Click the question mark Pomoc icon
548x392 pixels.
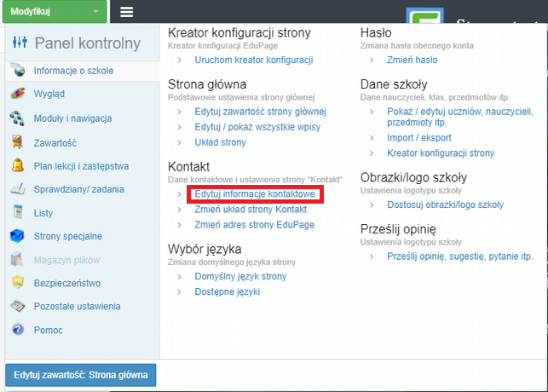tap(18, 330)
